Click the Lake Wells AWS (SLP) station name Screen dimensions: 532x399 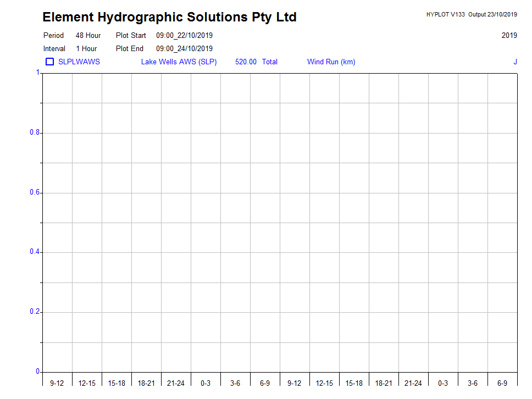click(179, 62)
